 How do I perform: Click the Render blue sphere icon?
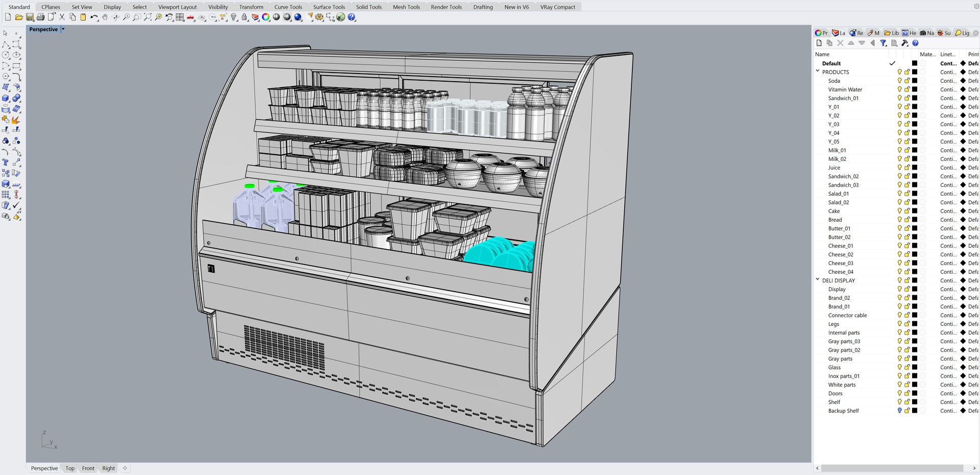(298, 17)
